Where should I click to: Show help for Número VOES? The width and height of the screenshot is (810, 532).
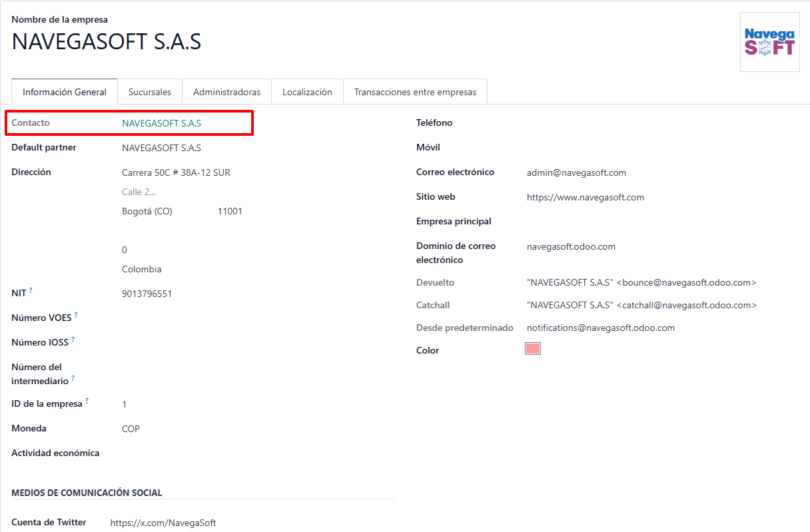(76, 315)
